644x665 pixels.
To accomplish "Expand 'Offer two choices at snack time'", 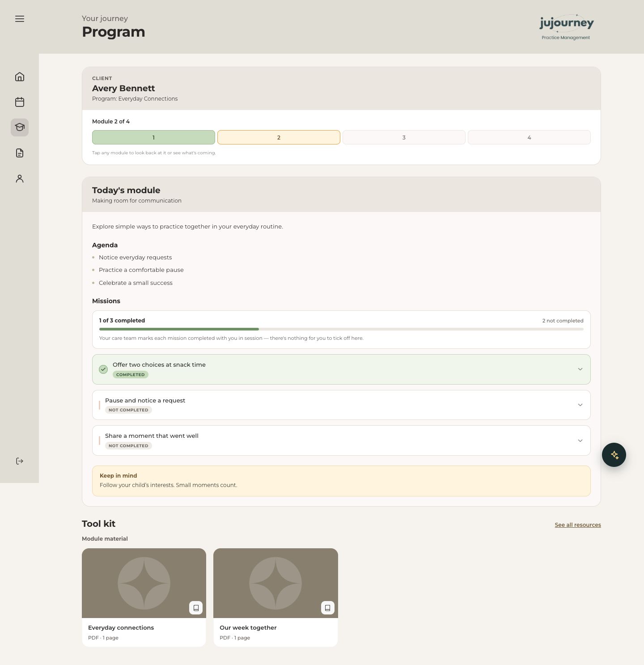I will (341, 369).
